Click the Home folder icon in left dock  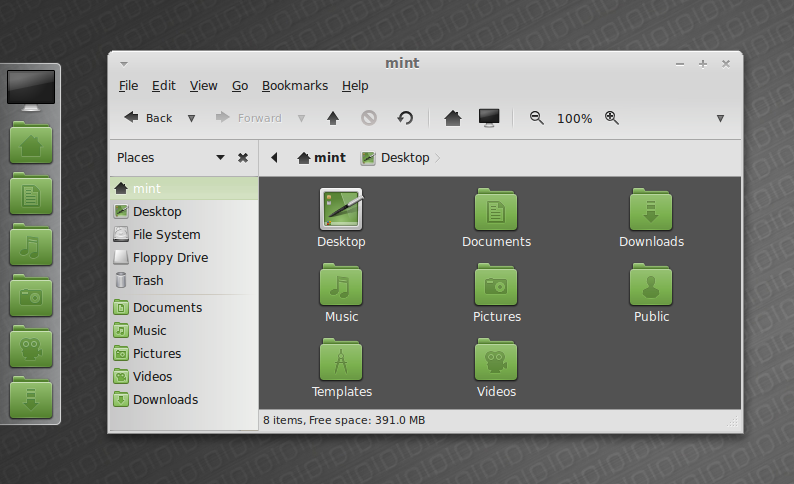coord(31,143)
